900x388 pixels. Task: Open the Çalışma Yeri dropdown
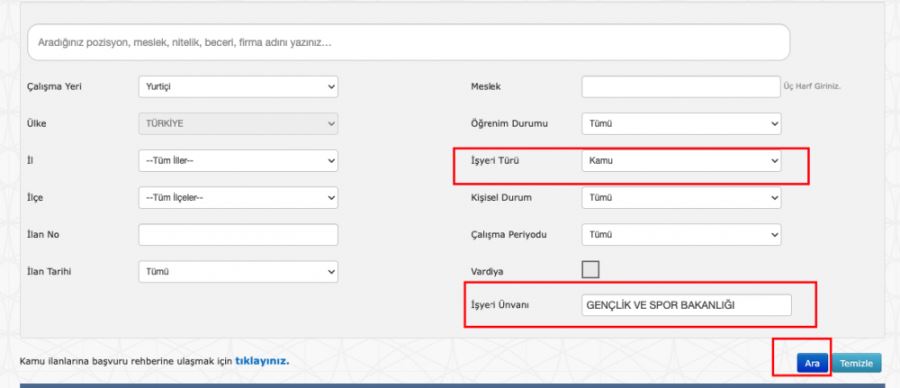(238, 87)
